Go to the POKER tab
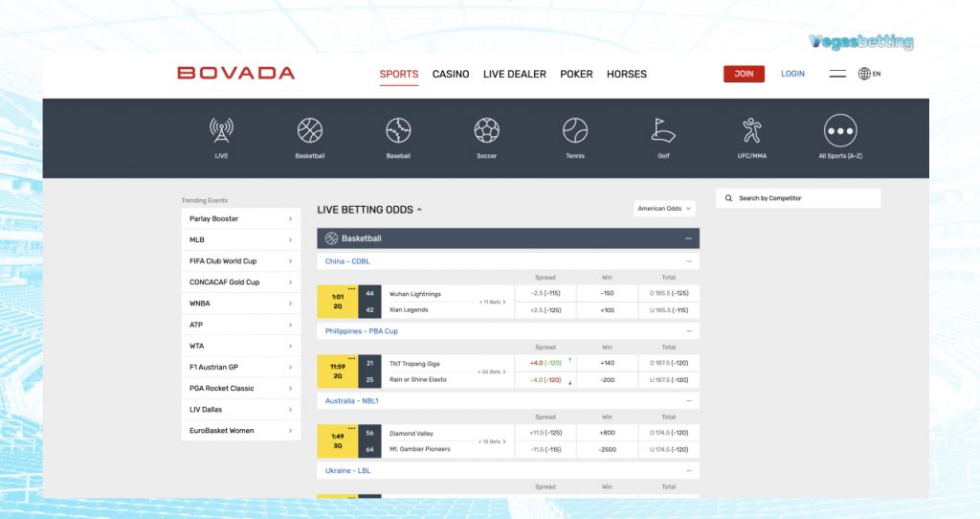Screen dimensions: 980x519 (x=576, y=74)
